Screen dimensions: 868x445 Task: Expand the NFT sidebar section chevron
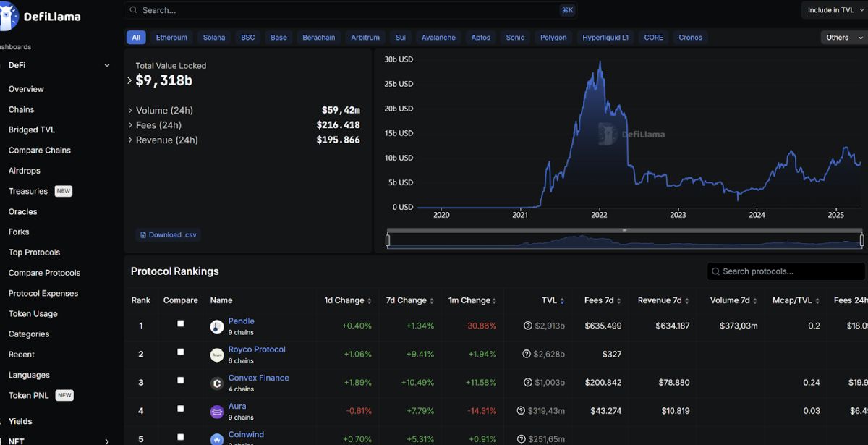click(107, 441)
